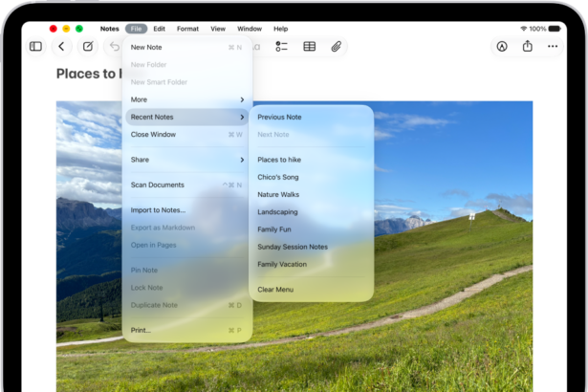This screenshot has width=588, height=392.
Task: Click the yellow minimize window button
Action: coord(66,29)
